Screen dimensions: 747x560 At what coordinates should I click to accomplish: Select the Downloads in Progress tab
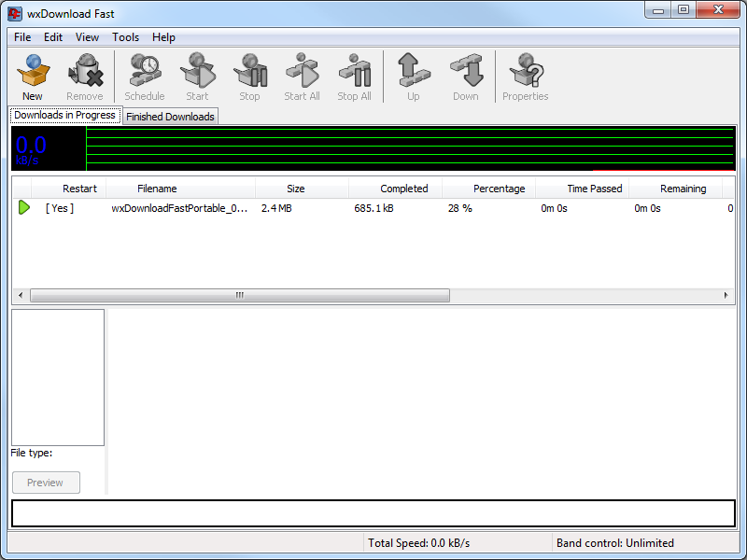tap(64, 116)
